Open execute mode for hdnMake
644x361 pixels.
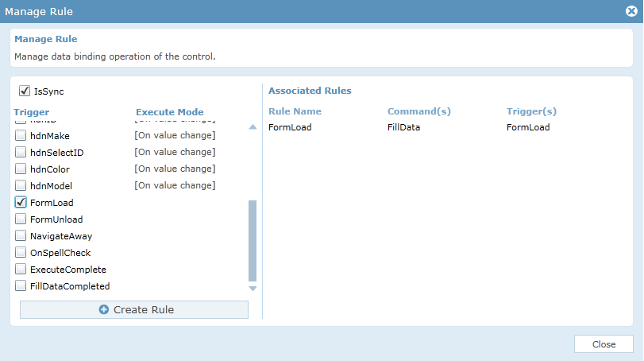[x=175, y=135]
